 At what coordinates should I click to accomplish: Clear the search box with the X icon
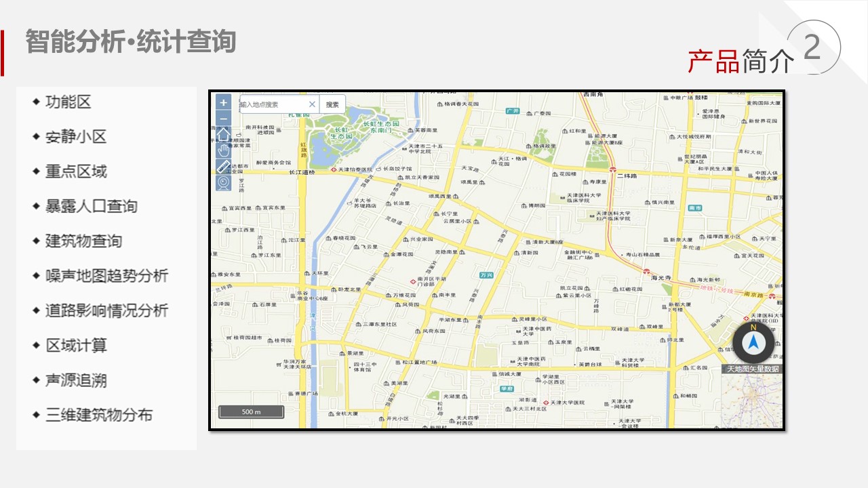pyautogui.click(x=312, y=104)
